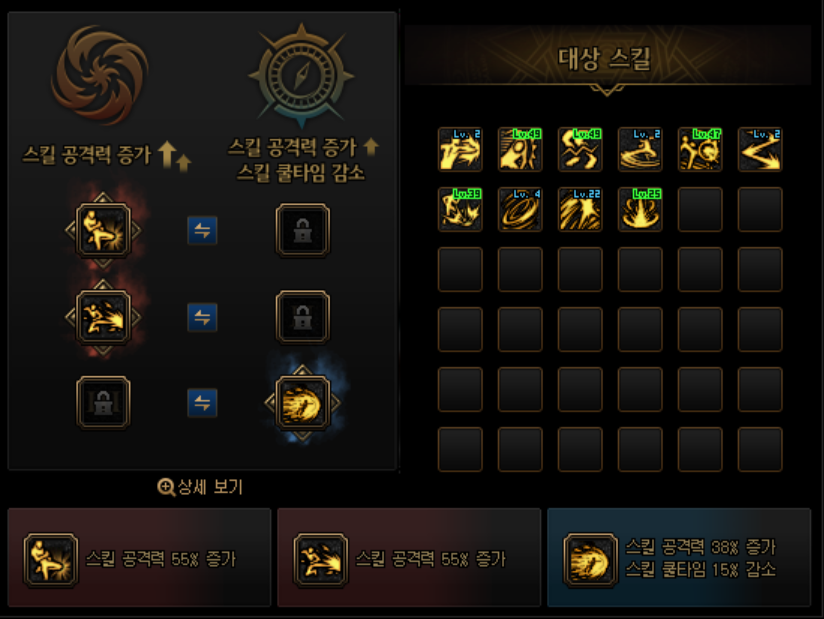Image resolution: width=824 pixels, height=619 pixels.
Task: Select the Lv. 2 zigzag lightning skill
Action: click(x=760, y=149)
